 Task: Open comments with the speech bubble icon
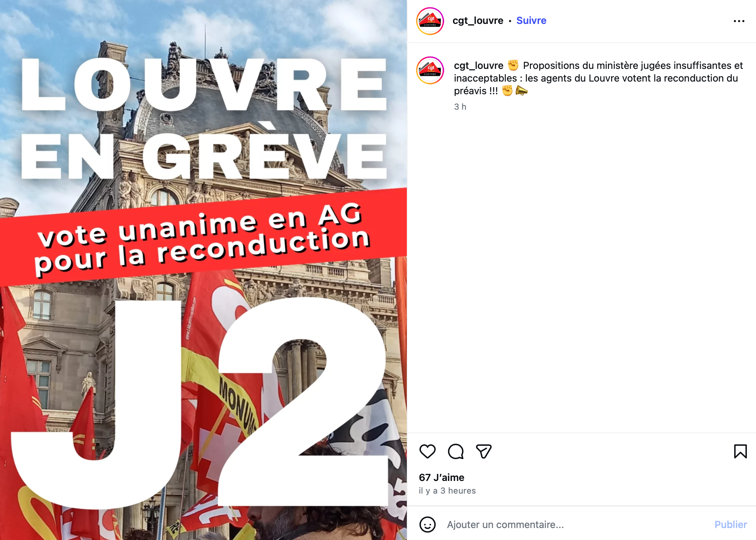pyautogui.click(x=455, y=451)
